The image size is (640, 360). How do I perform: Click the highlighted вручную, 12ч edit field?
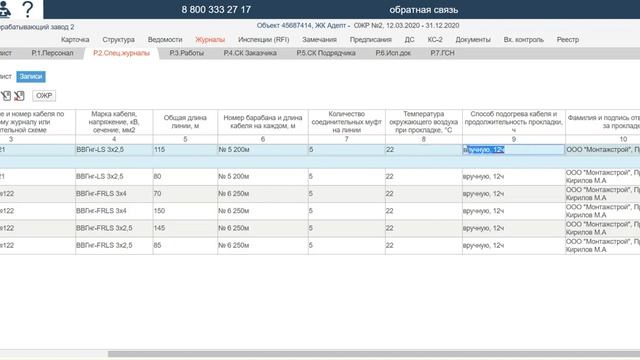tap(513, 149)
